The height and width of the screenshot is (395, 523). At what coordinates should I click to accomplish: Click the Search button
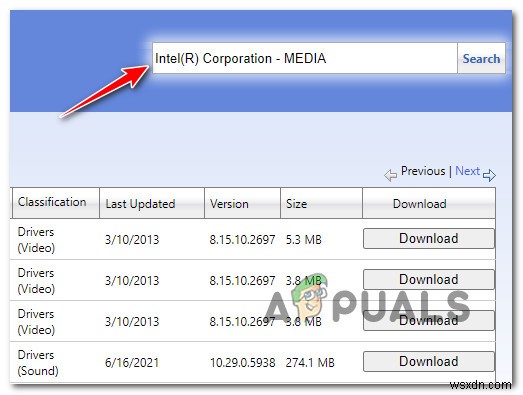pyautogui.click(x=481, y=58)
